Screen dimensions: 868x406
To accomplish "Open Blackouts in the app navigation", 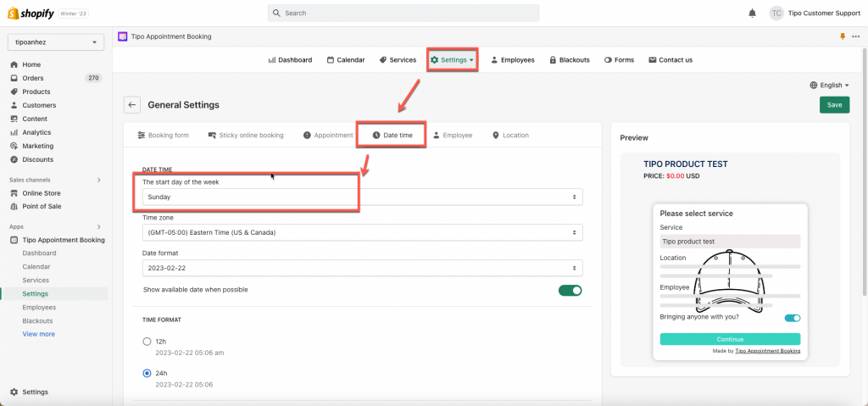I will tap(569, 60).
